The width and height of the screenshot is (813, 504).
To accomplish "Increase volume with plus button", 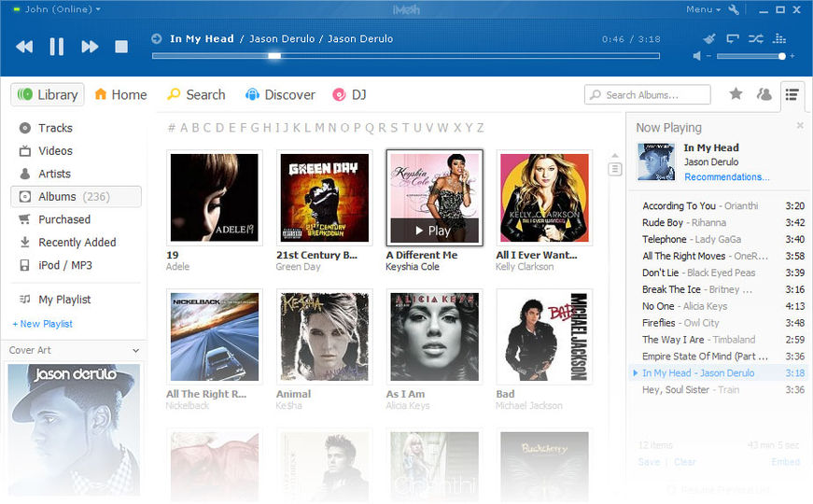I will pyautogui.click(x=792, y=56).
